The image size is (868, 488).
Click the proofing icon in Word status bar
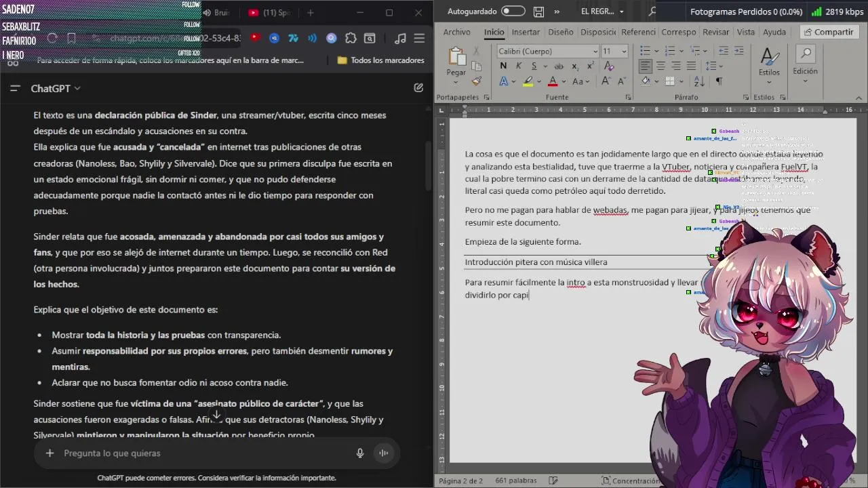coord(553,481)
